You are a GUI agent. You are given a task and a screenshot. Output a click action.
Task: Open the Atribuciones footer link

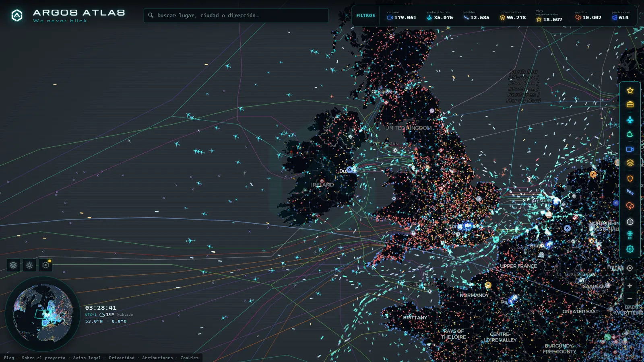157,358
